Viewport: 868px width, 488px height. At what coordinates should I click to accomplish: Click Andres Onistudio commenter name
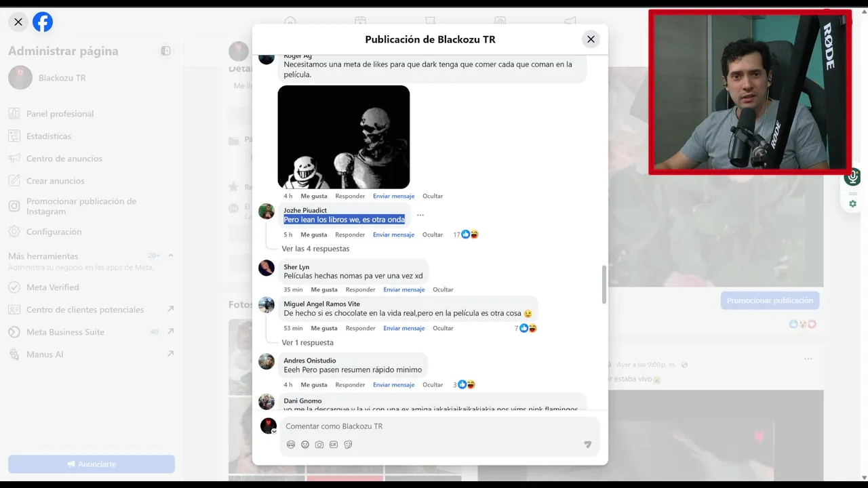(310, 361)
